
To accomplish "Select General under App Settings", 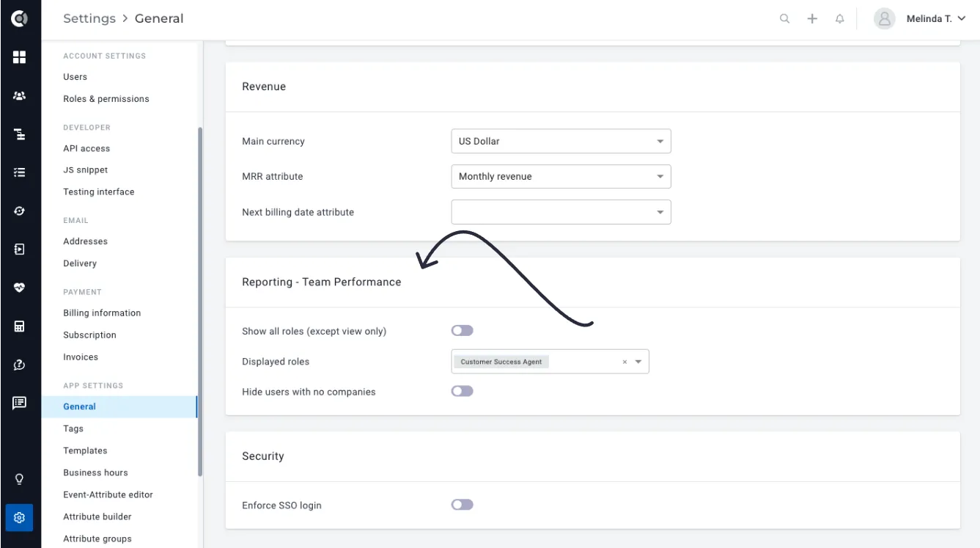I will tap(119, 406).
